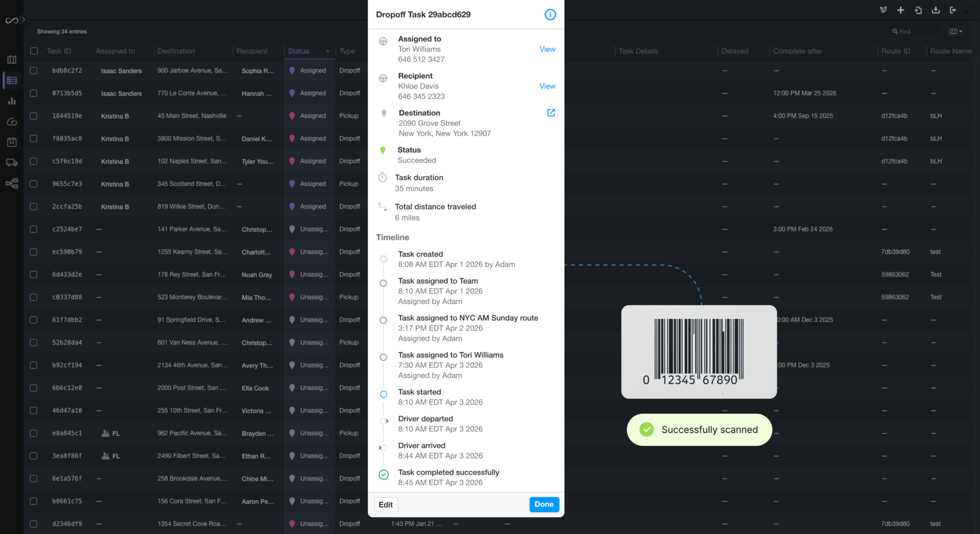This screenshot has height=534, width=980.
Task: Click the blue Done button
Action: (x=544, y=505)
